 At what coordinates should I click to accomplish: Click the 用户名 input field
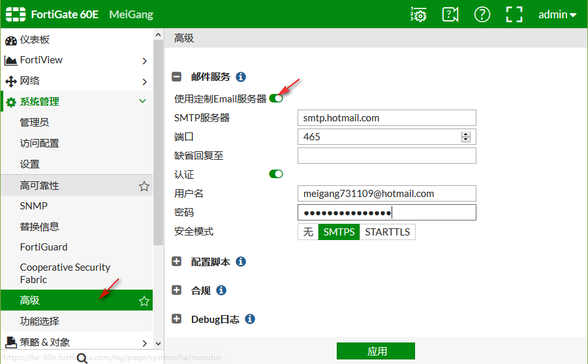(386, 194)
